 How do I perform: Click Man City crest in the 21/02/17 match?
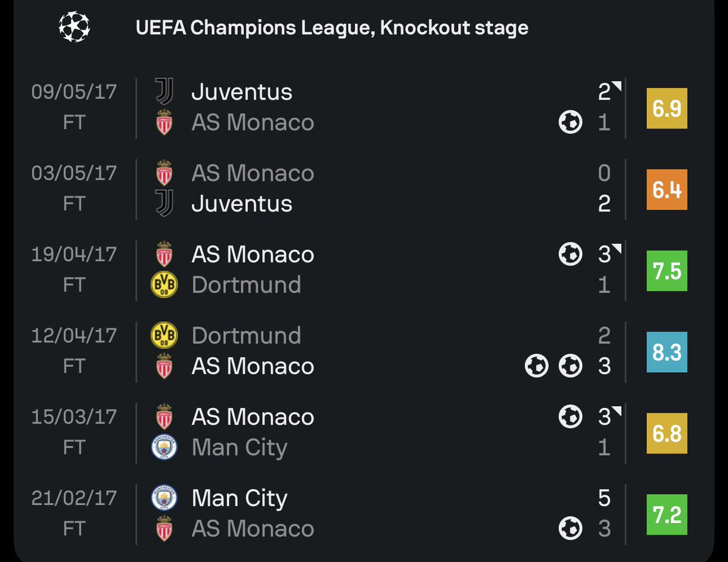(164, 498)
